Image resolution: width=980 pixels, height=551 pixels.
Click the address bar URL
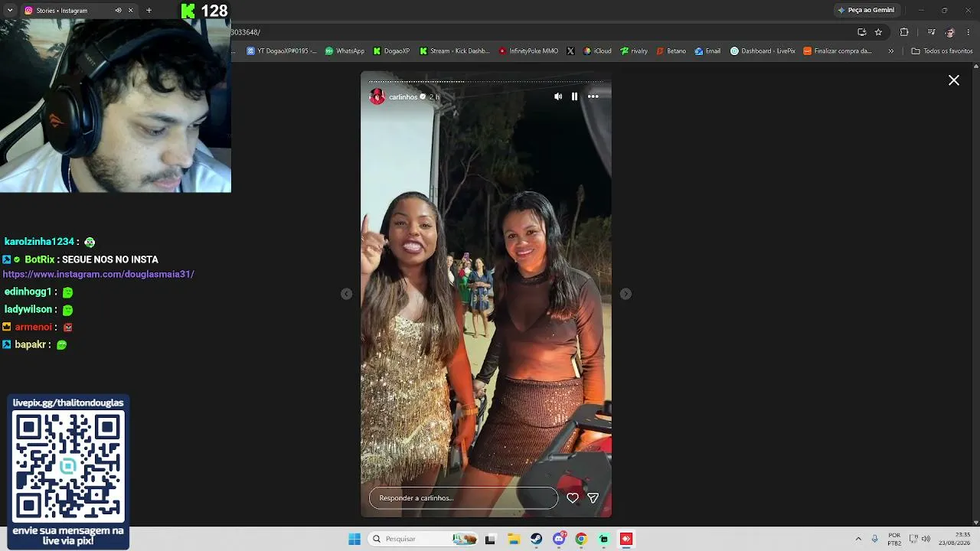(246, 32)
